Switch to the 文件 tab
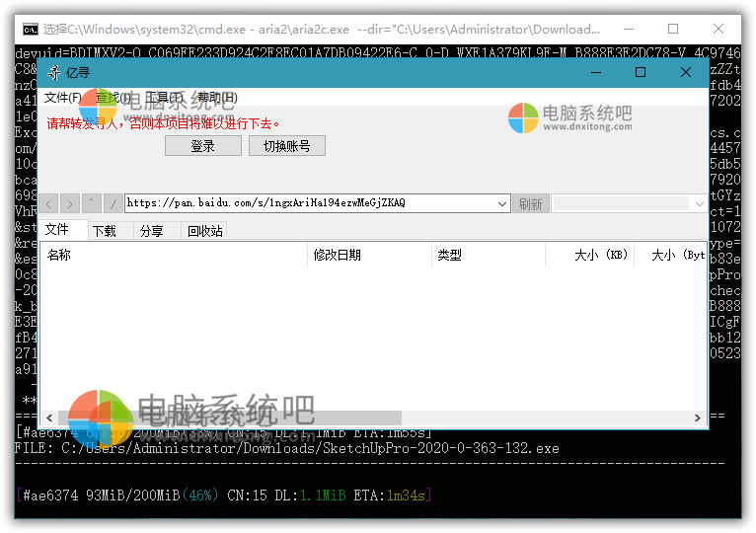The height and width of the screenshot is (533, 756). point(63,230)
